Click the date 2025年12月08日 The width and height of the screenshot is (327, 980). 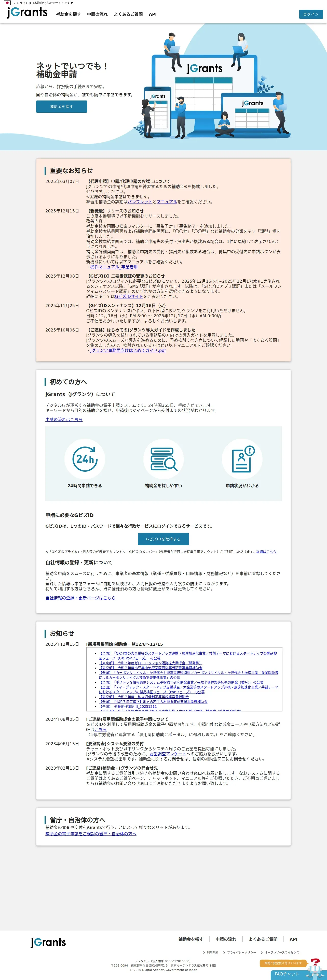[x=62, y=276]
